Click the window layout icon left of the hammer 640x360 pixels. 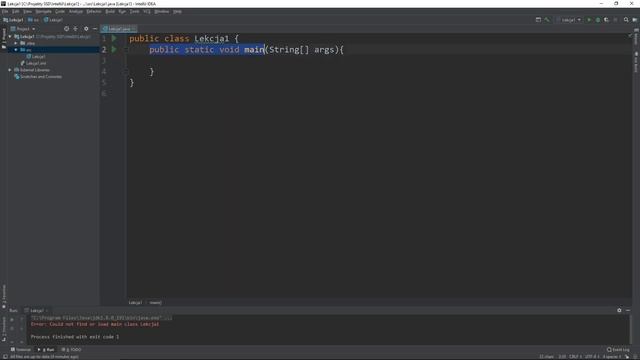click(x=538, y=20)
